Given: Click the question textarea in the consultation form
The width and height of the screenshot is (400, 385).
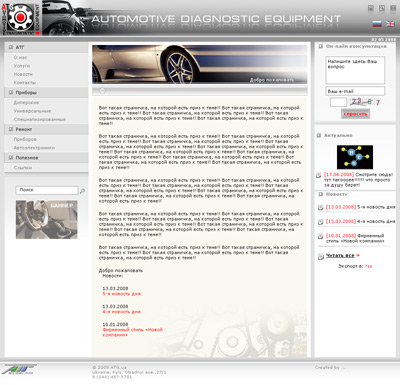Looking at the screenshot, I should pyautogui.click(x=355, y=70).
